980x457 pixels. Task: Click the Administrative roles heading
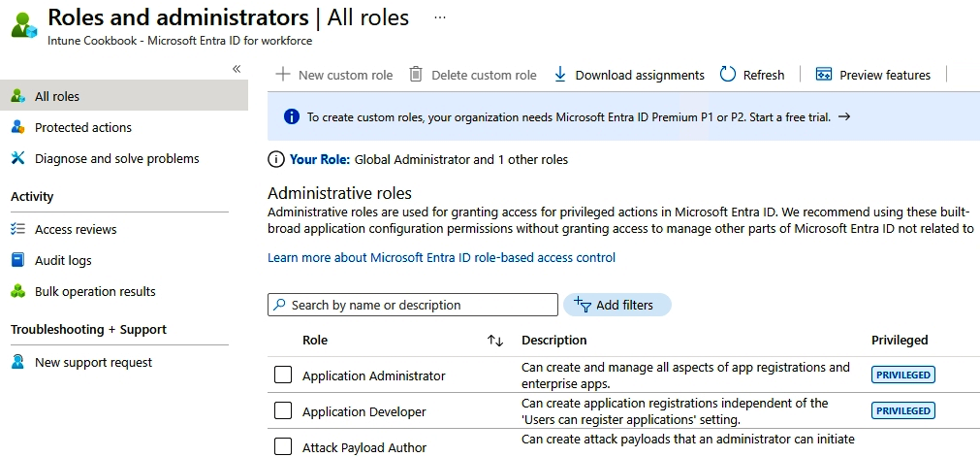(339, 192)
